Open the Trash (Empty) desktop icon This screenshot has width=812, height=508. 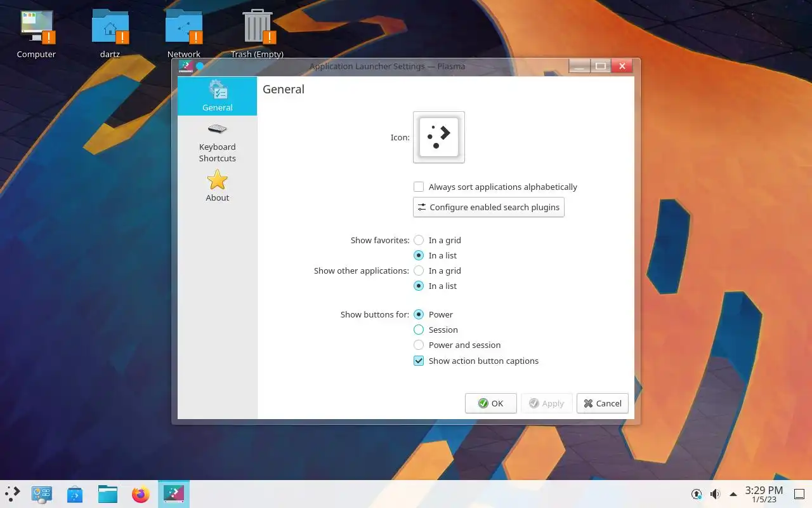tap(257, 34)
